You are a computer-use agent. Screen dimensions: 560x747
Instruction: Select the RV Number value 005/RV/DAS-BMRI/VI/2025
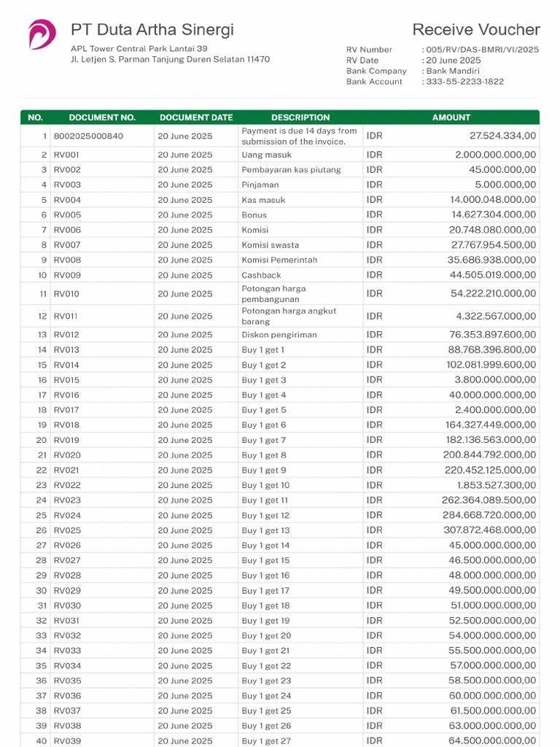coord(481,50)
